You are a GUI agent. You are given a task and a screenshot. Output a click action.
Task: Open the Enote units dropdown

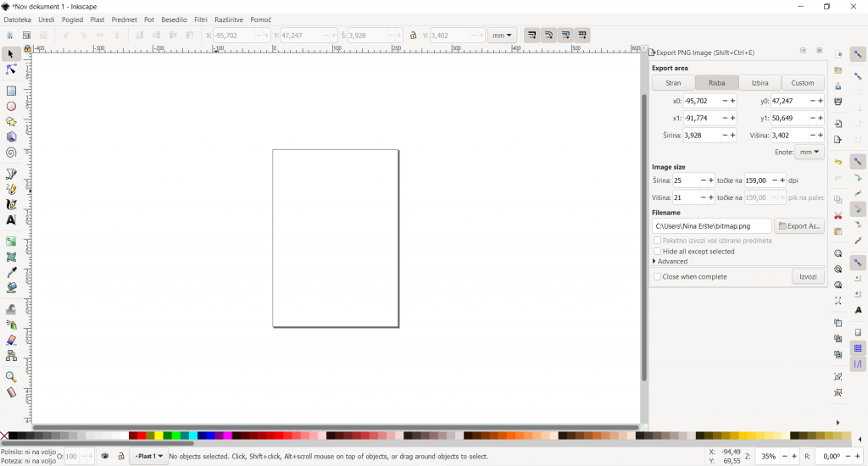[810, 153]
